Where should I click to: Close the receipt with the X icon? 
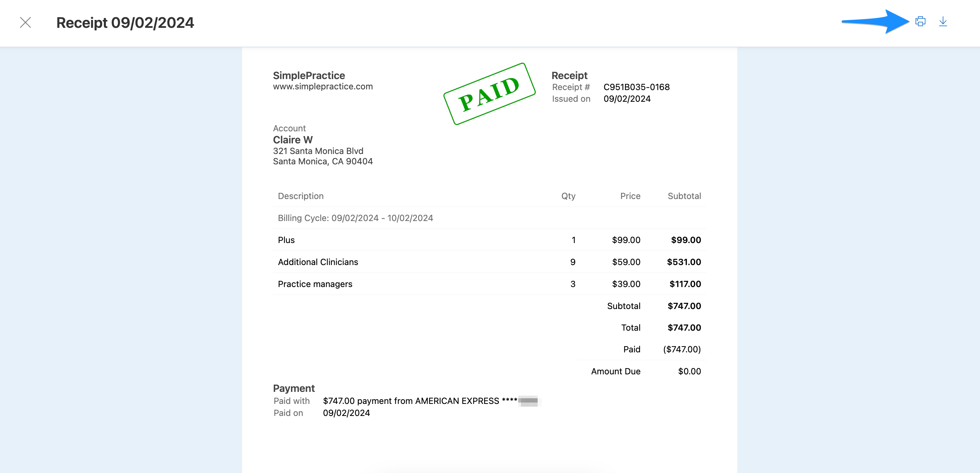pos(25,22)
